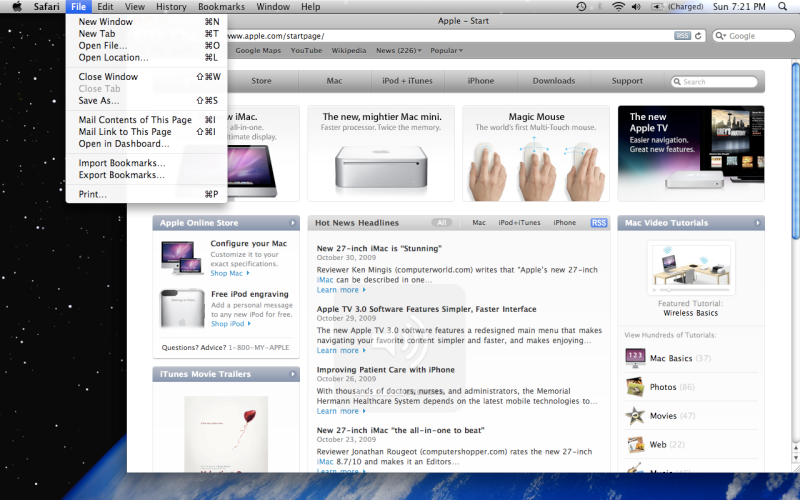Select Mail Link to This Page
The width and height of the screenshot is (800, 500).
coord(146,132)
